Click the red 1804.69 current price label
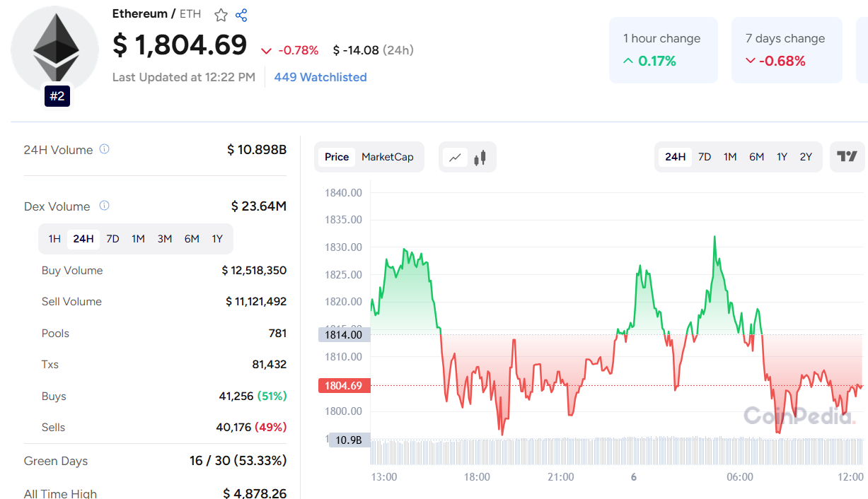Viewport: 868px width, 499px height. (x=343, y=386)
